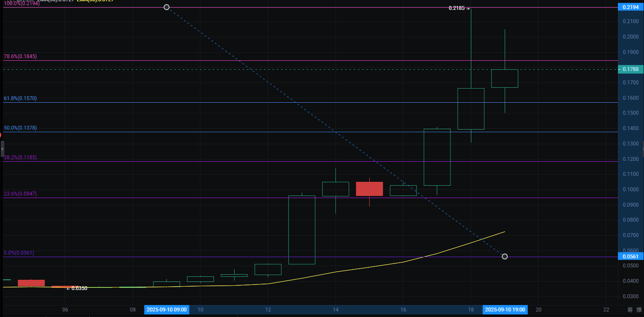Click the green candle at hour 17

(x=437, y=157)
